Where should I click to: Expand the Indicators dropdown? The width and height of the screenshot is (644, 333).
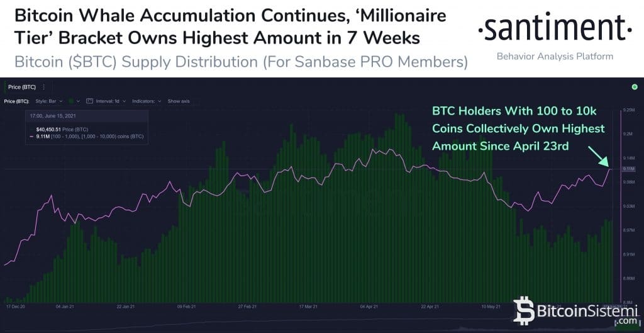point(147,101)
